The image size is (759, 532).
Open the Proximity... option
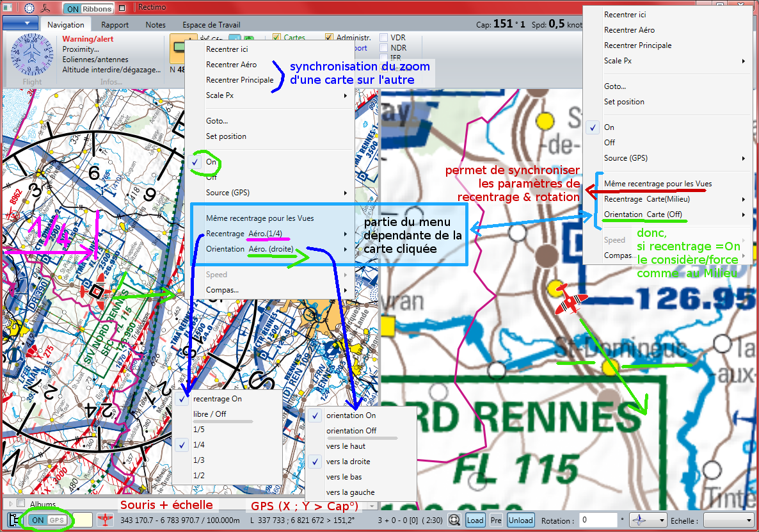coord(81,49)
